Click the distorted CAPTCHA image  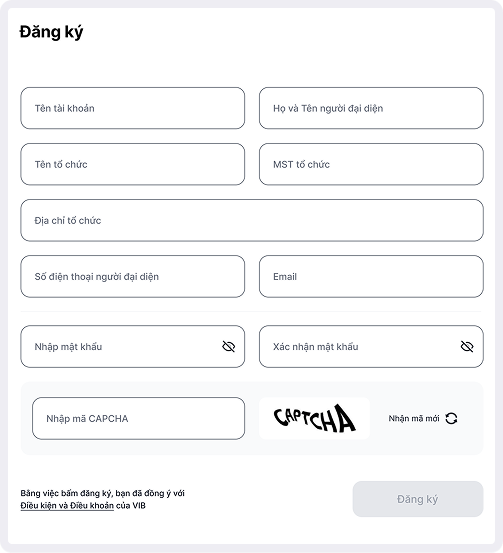point(314,419)
